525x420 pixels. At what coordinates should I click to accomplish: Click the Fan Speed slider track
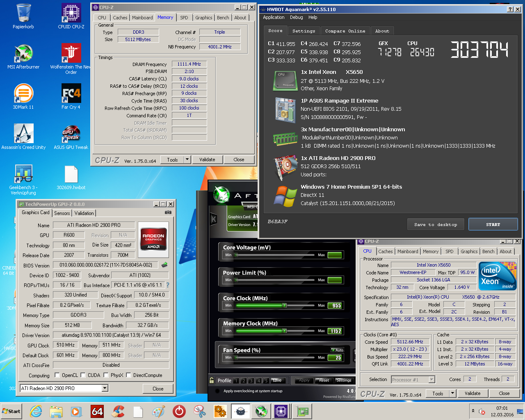[276, 358]
